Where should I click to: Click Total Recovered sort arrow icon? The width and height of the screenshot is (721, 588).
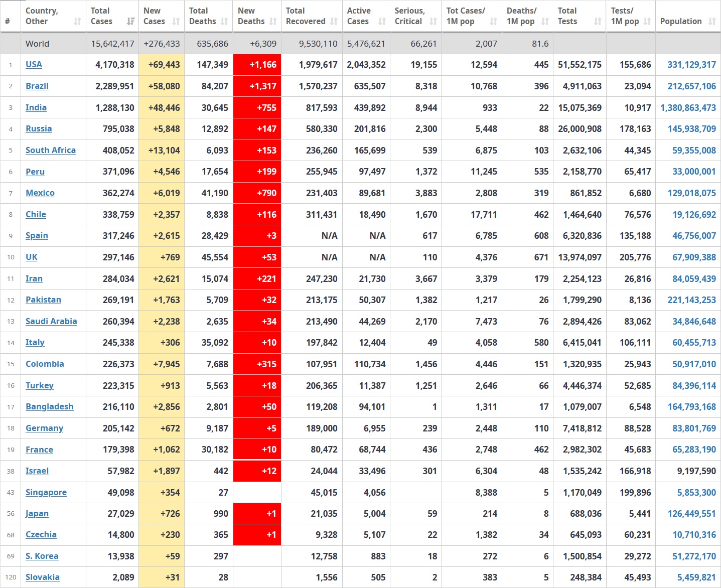click(334, 22)
